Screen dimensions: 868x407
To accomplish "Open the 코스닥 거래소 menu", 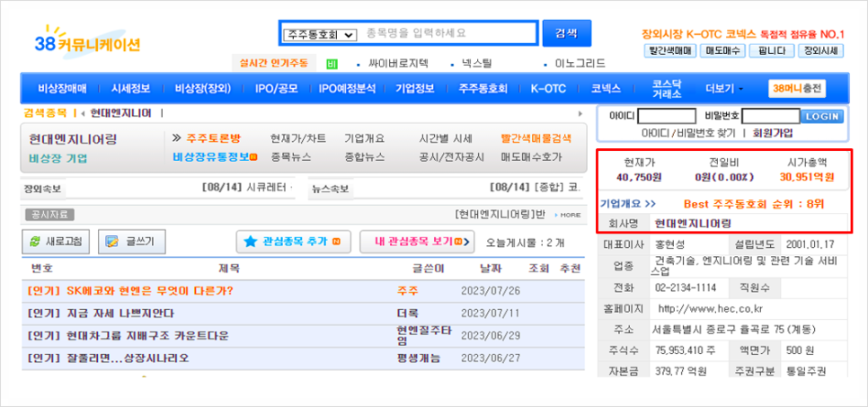I will tap(667, 89).
